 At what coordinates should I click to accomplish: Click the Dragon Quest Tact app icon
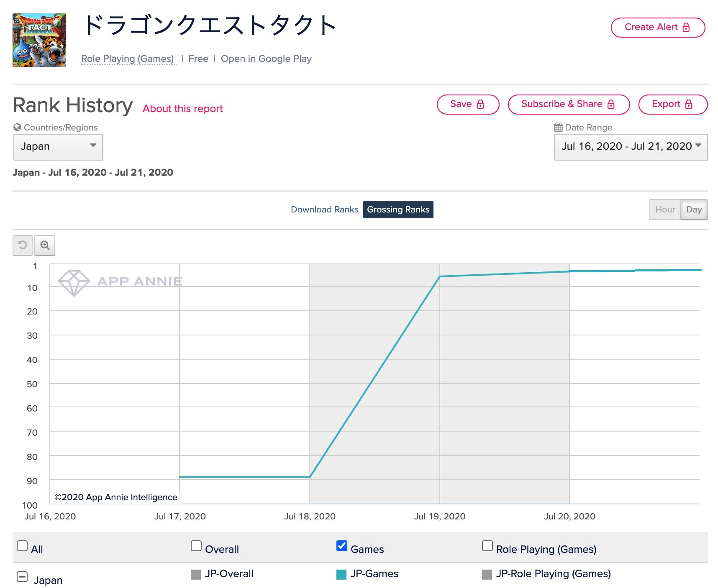(x=39, y=40)
